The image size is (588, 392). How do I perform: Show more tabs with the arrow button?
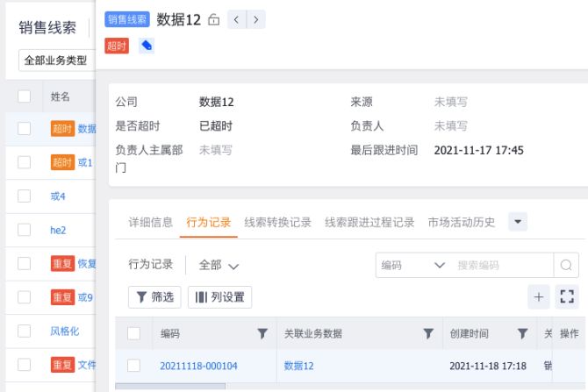[518, 222]
